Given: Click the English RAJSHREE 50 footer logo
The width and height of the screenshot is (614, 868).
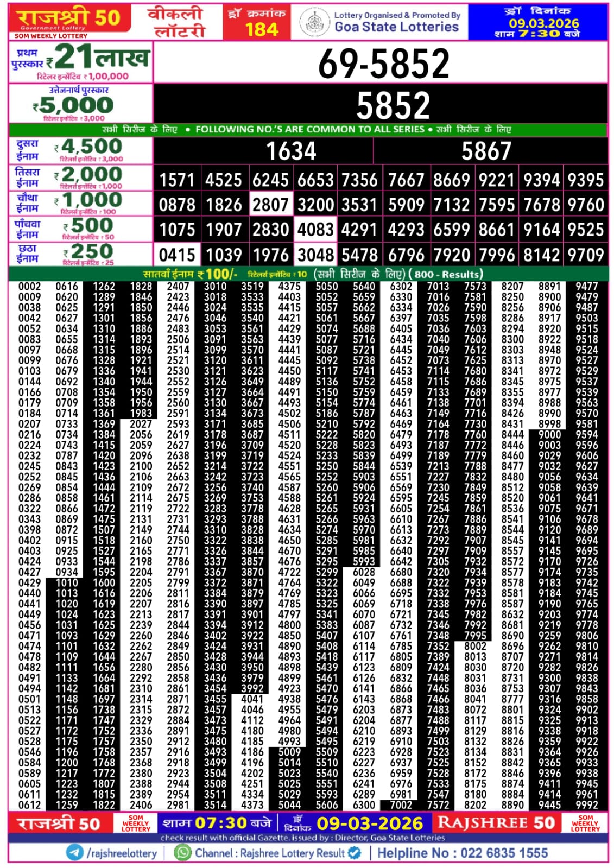Looking at the screenshot, I should tap(496, 823).
